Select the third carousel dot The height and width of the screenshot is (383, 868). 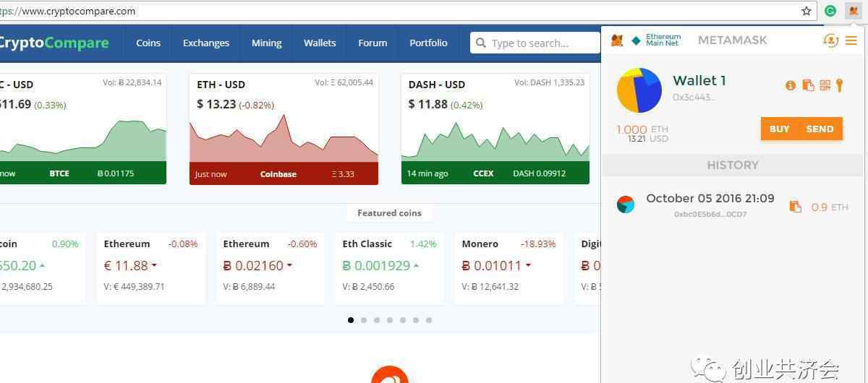point(377,320)
